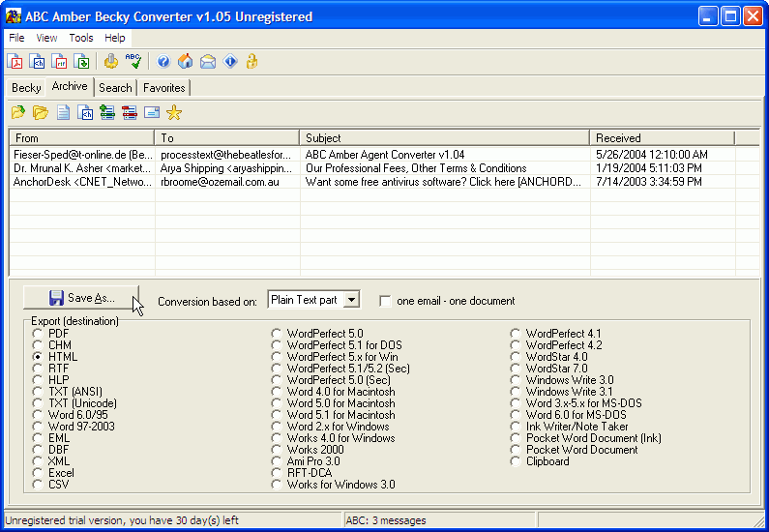This screenshot has width=769, height=532.
Task: Sort by the From column header
Action: tap(81, 137)
